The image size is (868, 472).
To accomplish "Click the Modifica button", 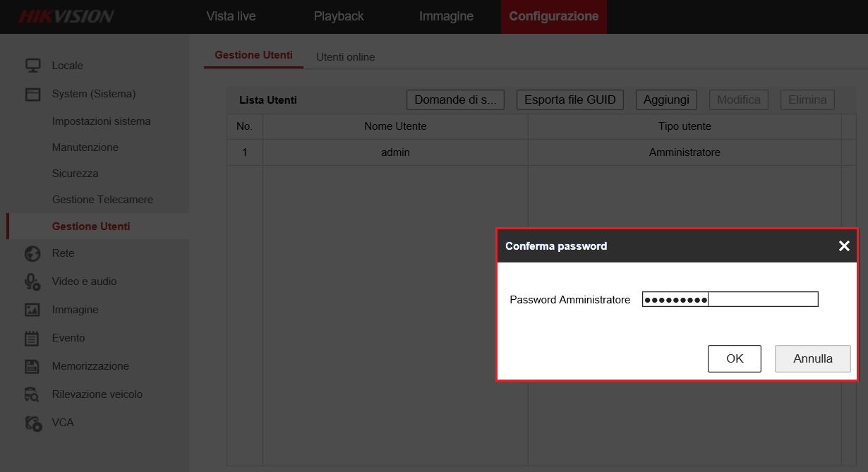I will [x=739, y=100].
